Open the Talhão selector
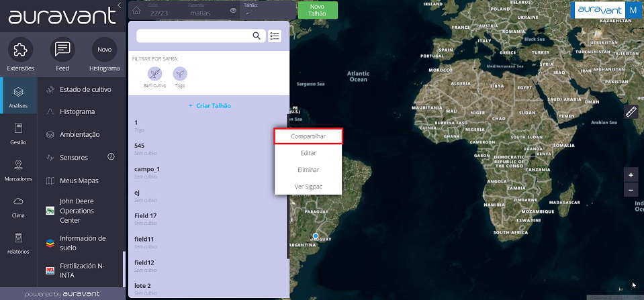This screenshot has height=300, width=644. [x=267, y=10]
